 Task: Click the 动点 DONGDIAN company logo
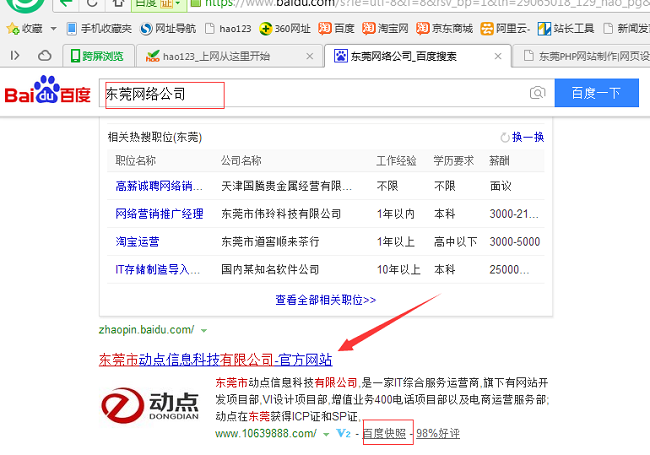click(x=151, y=406)
